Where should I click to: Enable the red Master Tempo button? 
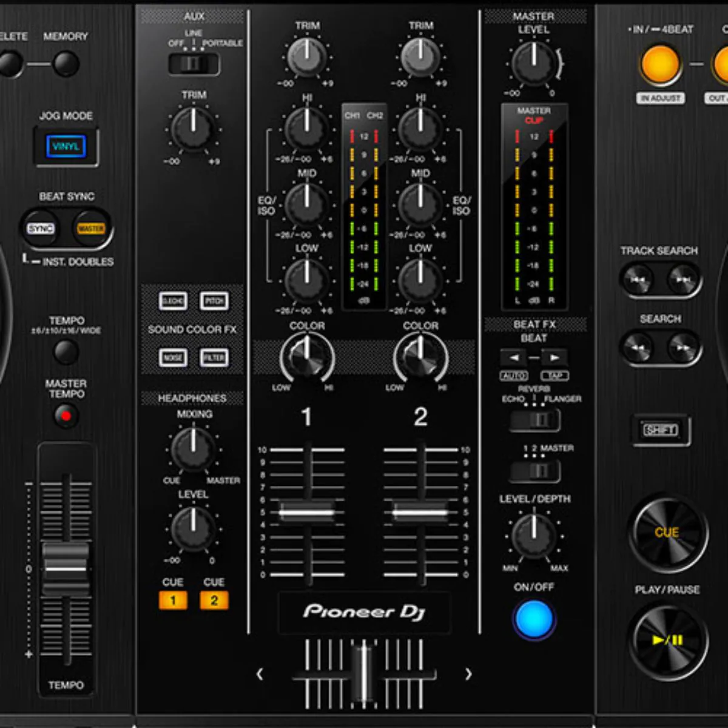point(66,416)
